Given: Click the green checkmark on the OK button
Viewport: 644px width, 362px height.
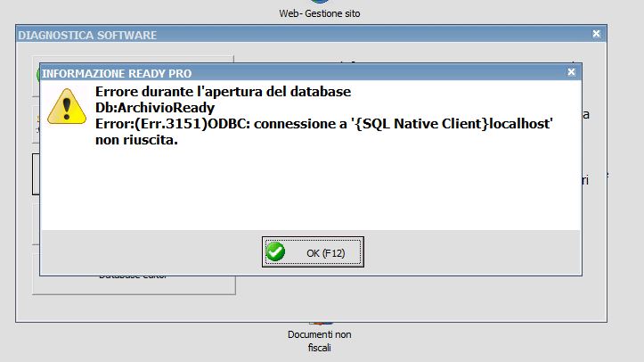Looking at the screenshot, I should pyautogui.click(x=275, y=251).
